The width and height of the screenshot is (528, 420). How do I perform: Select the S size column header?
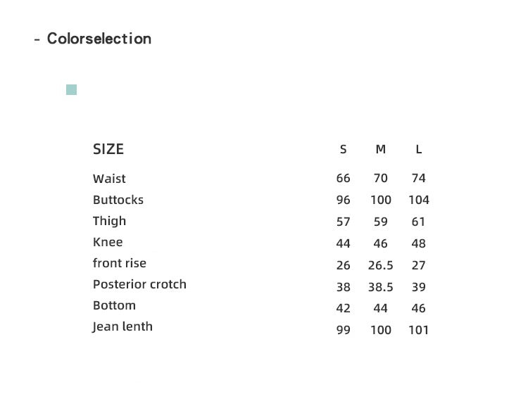[344, 149]
